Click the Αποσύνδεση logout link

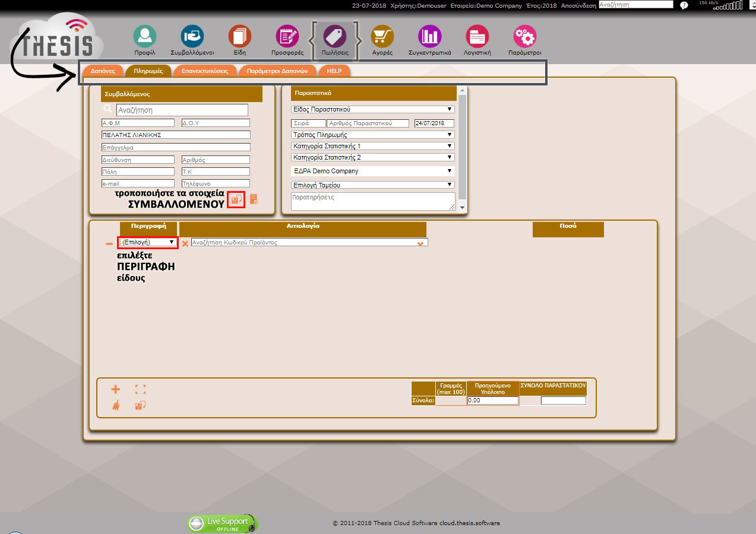click(x=578, y=5)
